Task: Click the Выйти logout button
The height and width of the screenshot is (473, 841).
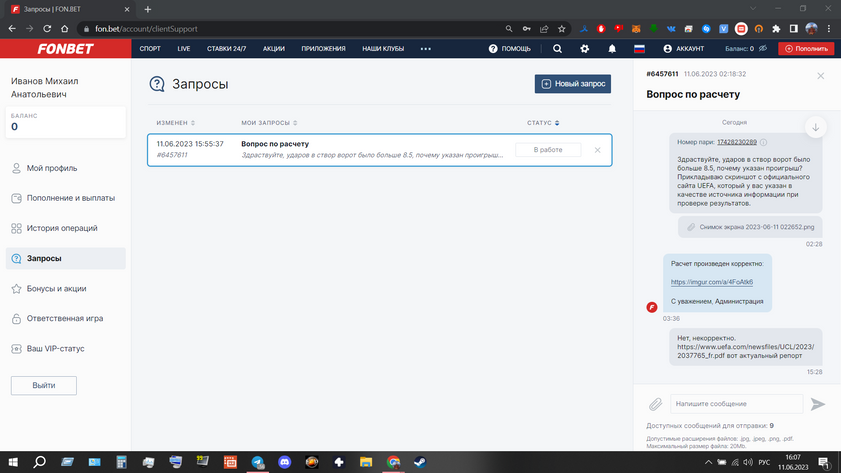Action: (44, 385)
